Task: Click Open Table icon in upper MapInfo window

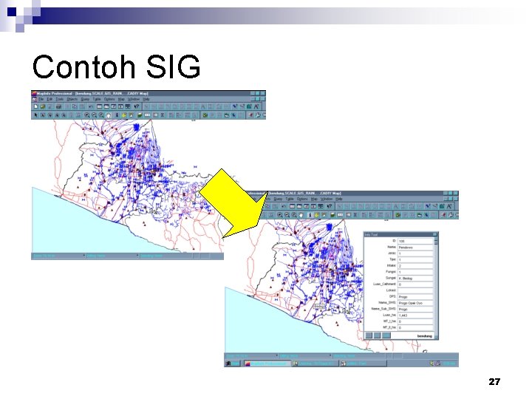Action: coord(43,106)
